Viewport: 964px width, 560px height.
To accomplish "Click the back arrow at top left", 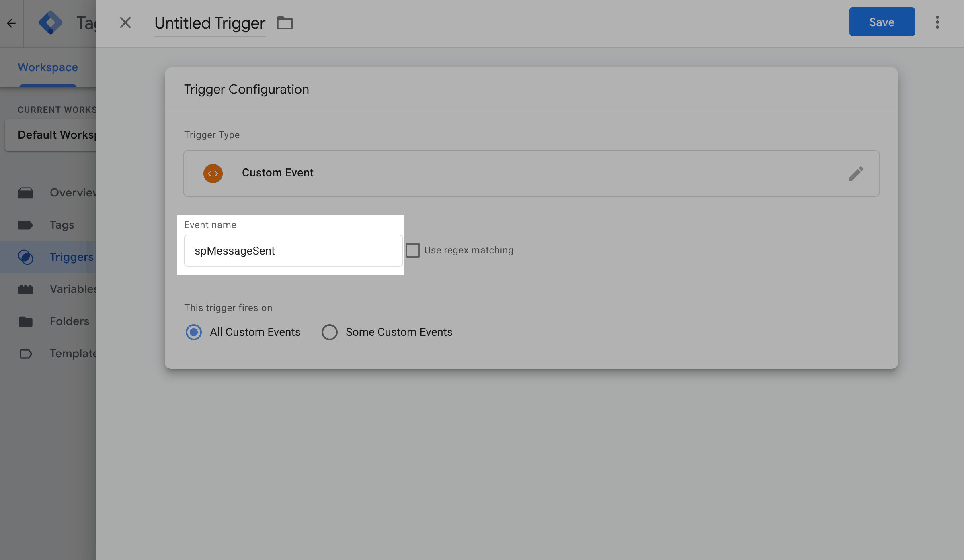I will (x=11, y=23).
